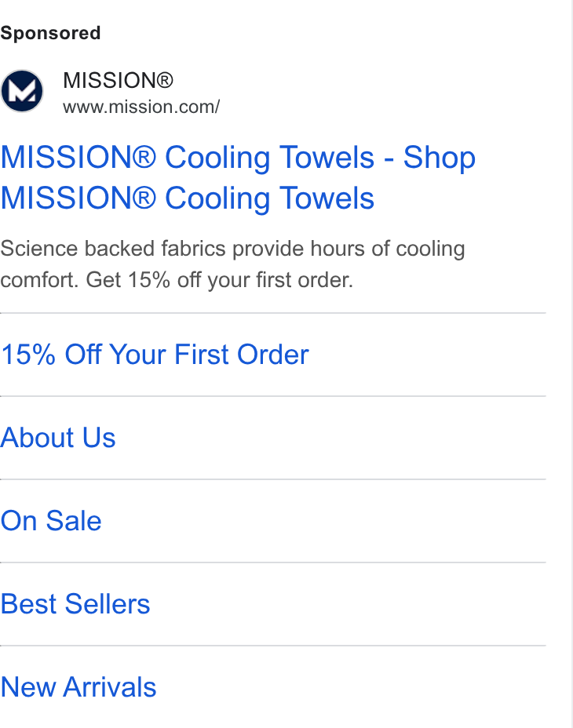This screenshot has width=573, height=728.
Task: Select the Science backed fabrics description line
Action: [232, 249]
